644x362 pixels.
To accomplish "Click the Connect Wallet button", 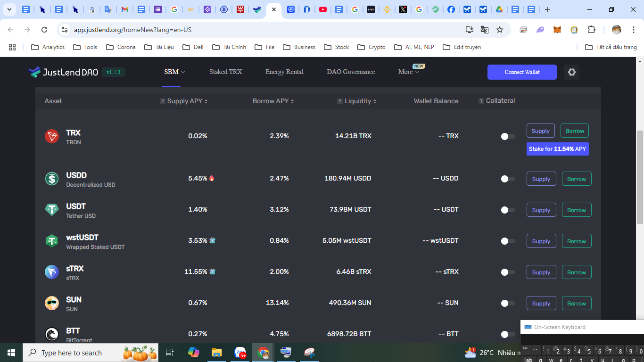I will (x=522, y=72).
